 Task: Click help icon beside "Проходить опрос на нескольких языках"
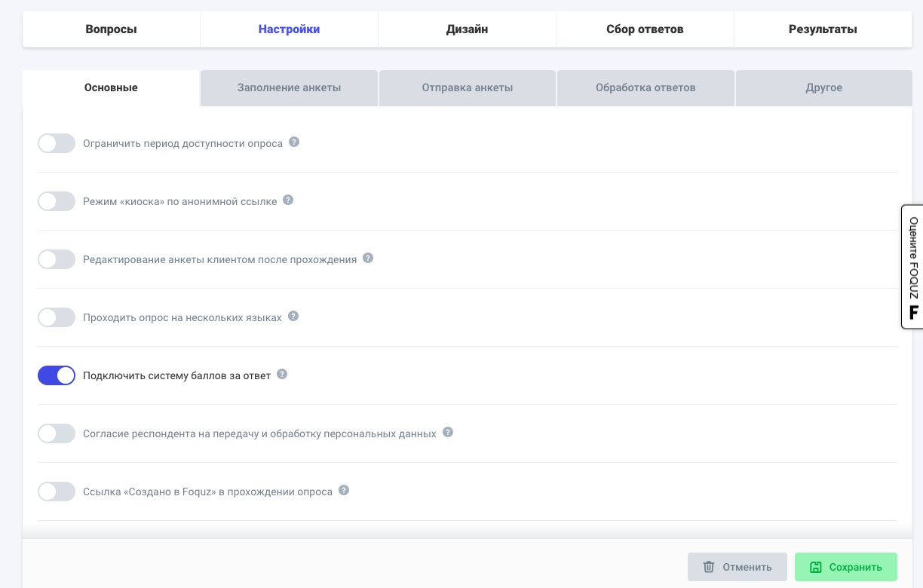tap(293, 317)
